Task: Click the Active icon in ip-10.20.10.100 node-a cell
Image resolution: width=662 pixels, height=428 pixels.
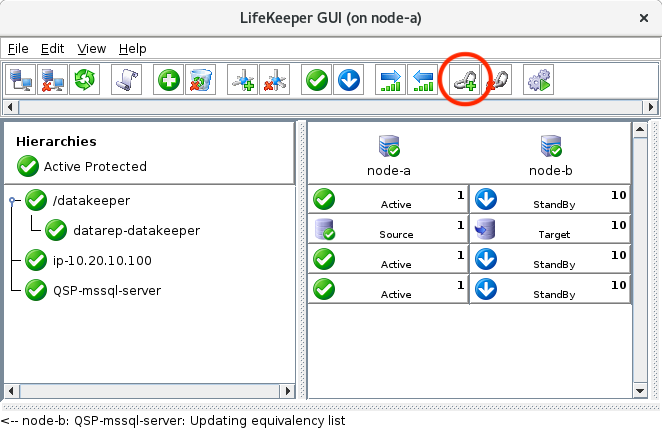Action: click(324, 259)
